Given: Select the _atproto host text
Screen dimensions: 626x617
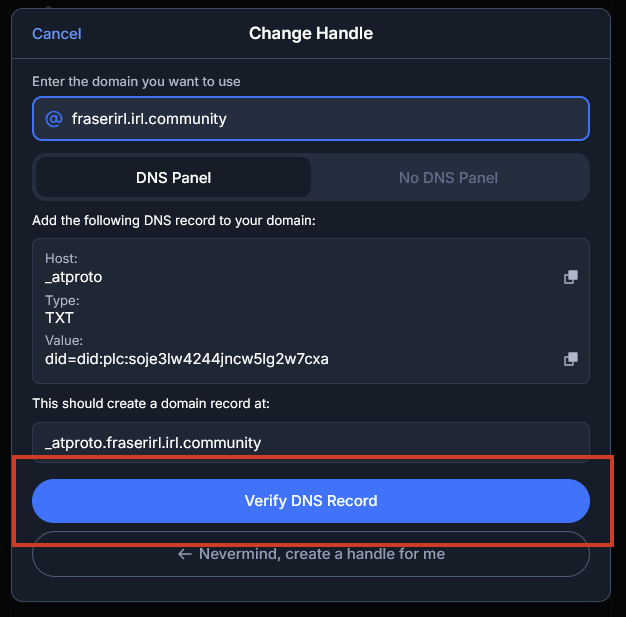Looking at the screenshot, I should (x=74, y=277).
